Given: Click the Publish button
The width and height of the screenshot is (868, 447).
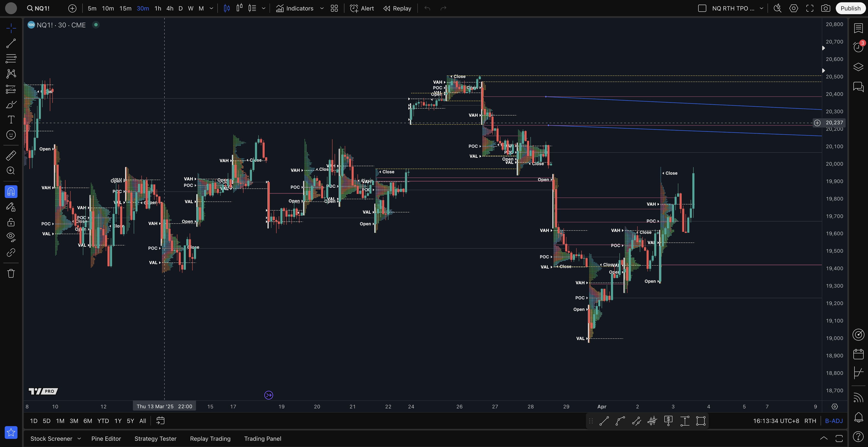Looking at the screenshot, I should click(x=850, y=8).
